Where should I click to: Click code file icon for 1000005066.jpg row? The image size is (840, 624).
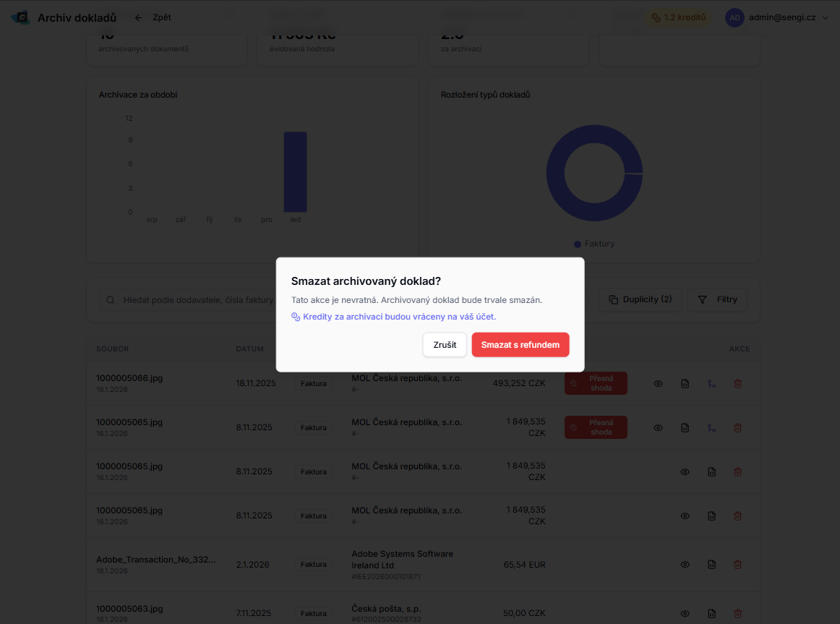click(x=685, y=384)
